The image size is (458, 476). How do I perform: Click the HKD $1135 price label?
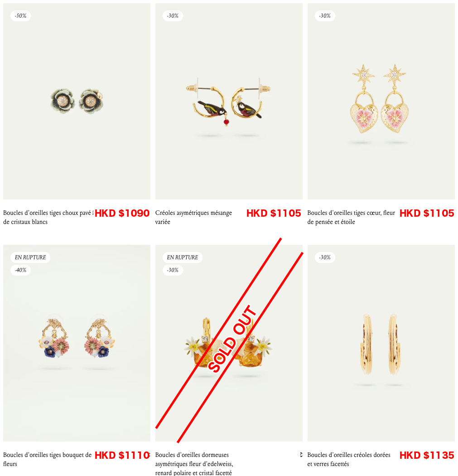click(x=427, y=455)
